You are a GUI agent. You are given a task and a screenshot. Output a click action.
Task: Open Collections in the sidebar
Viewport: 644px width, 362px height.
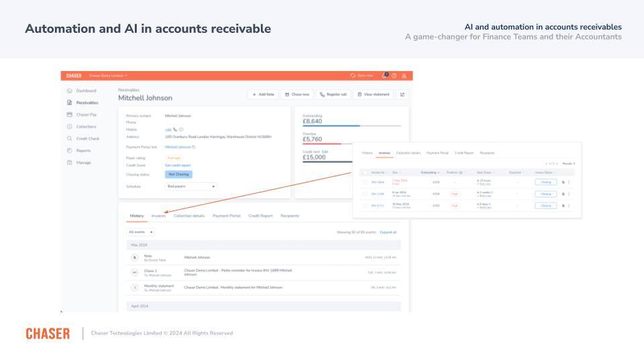pos(81,127)
